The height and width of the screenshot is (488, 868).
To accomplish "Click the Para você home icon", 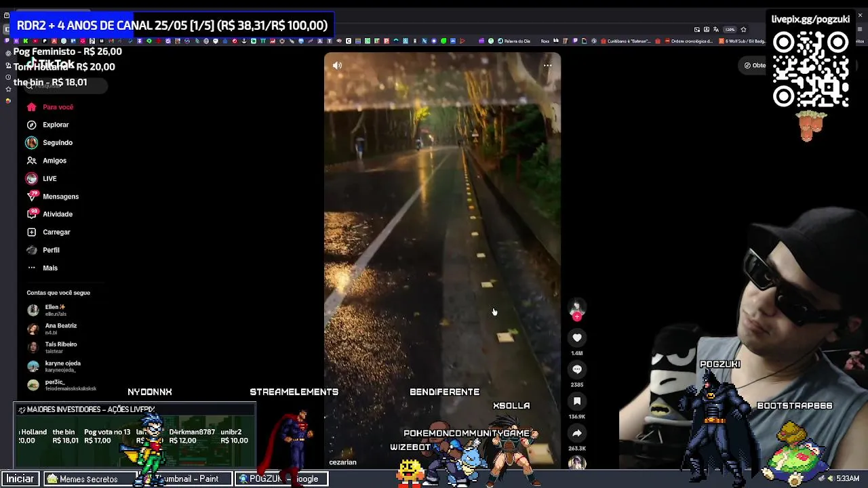I will coord(31,107).
